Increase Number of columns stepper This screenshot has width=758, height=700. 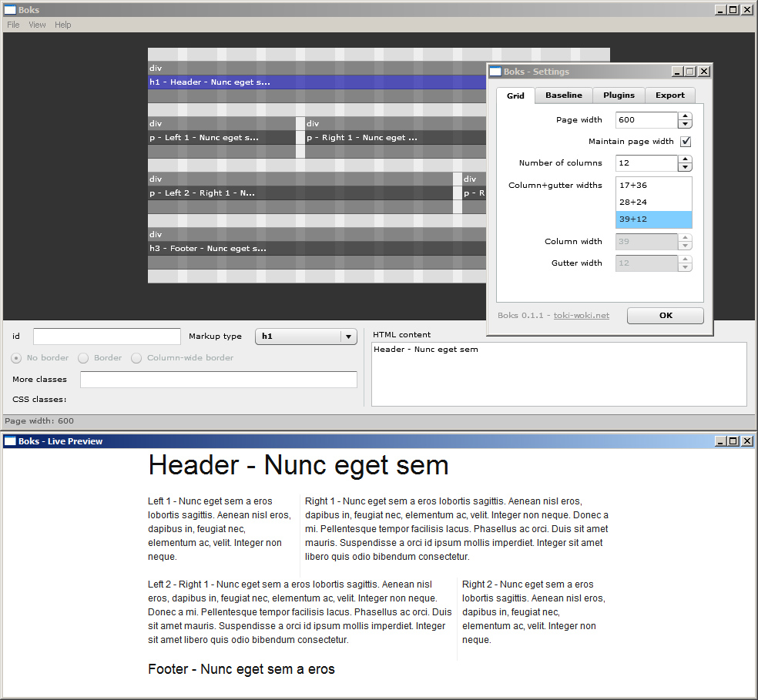pos(685,159)
